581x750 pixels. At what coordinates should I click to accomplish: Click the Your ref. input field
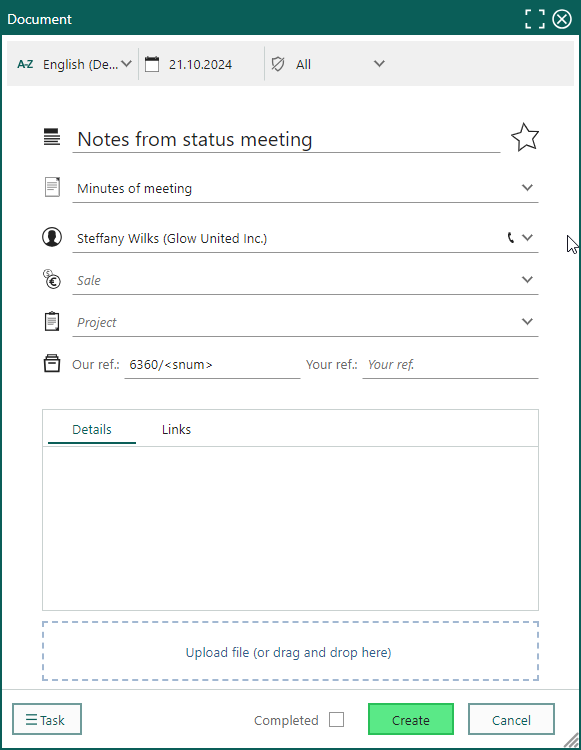(x=450, y=365)
